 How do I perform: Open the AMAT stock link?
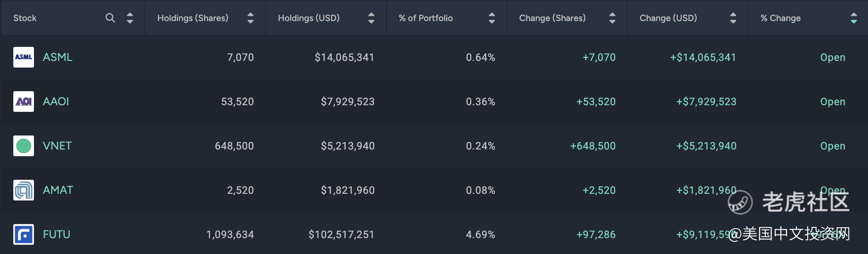tap(58, 190)
